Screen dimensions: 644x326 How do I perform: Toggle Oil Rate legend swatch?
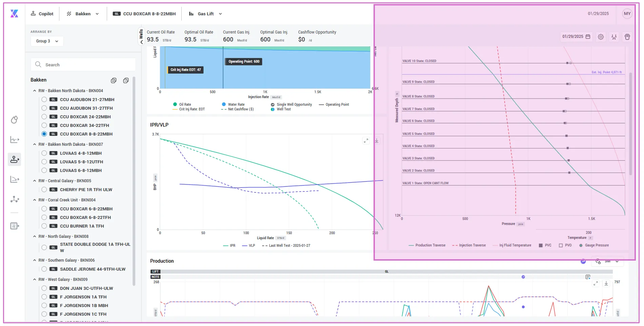[175, 104]
